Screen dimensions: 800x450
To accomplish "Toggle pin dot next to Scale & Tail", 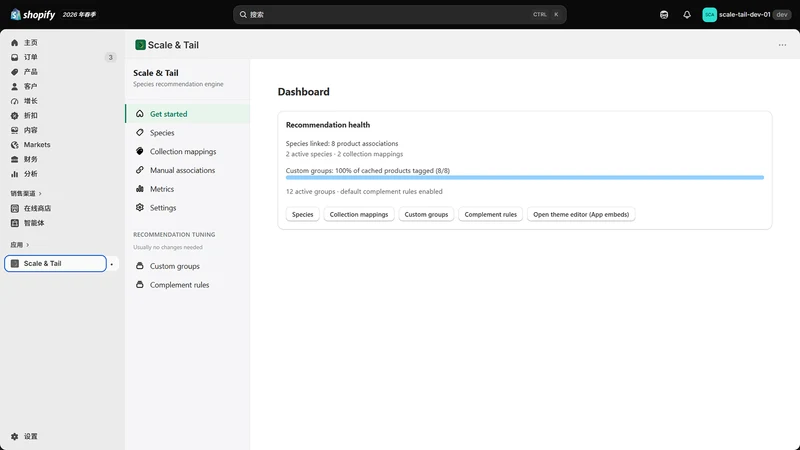I will pos(112,264).
